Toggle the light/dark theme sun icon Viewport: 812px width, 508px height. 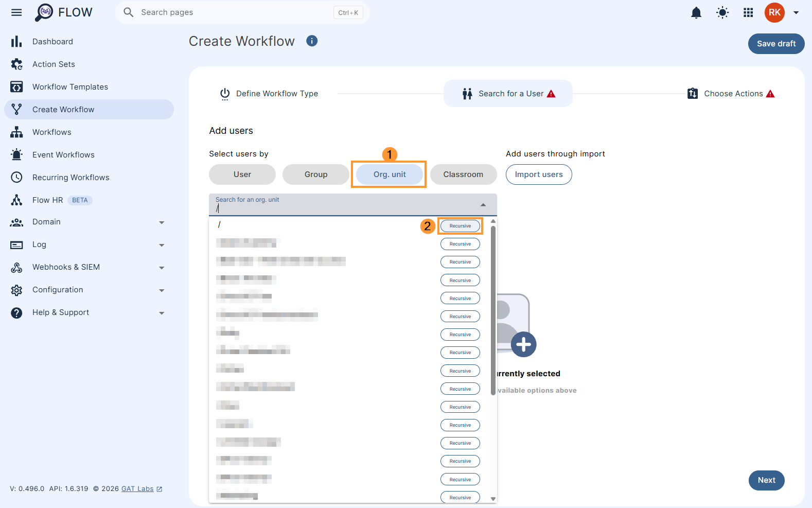tap(722, 13)
